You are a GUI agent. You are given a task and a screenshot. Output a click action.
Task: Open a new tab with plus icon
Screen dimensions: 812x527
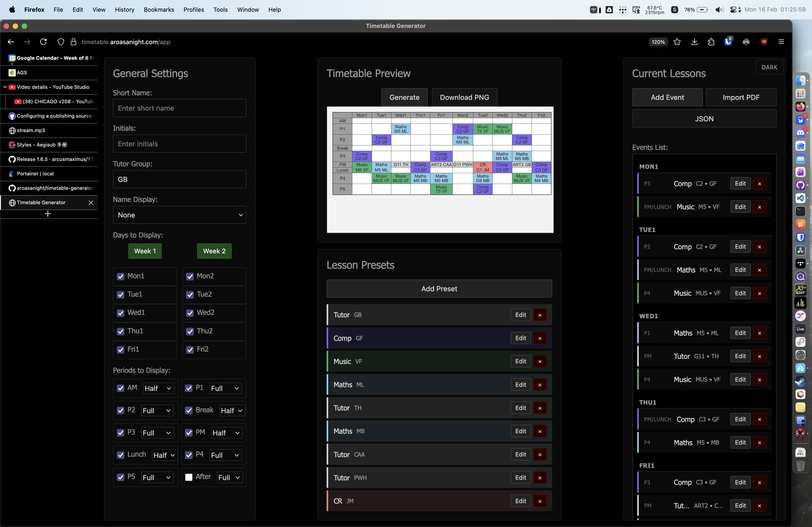[x=48, y=214]
